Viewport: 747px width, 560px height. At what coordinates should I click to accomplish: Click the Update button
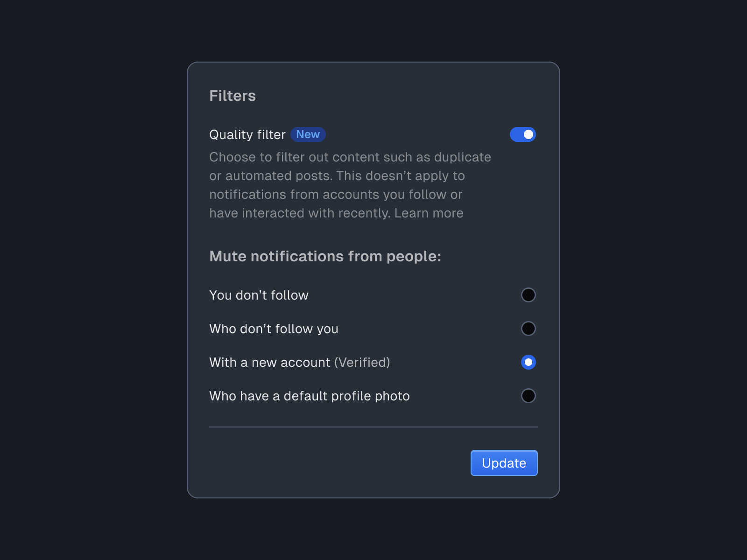(504, 463)
